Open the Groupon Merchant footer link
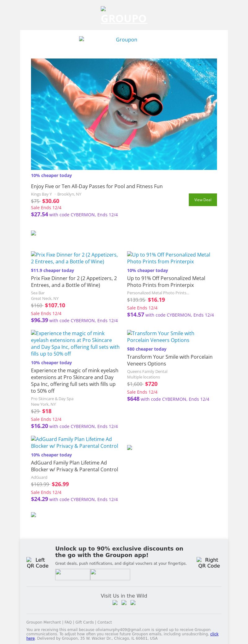This screenshot has width=248, height=644. point(43,622)
